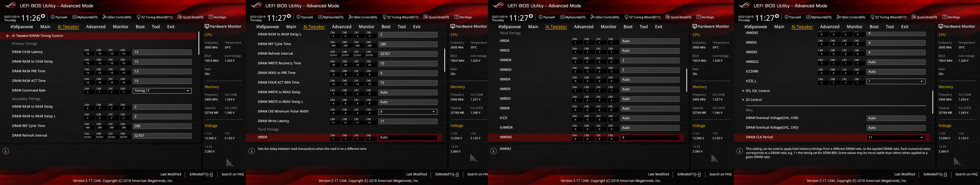Open the Русский language selector in the 11:26 screen

(59, 17)
